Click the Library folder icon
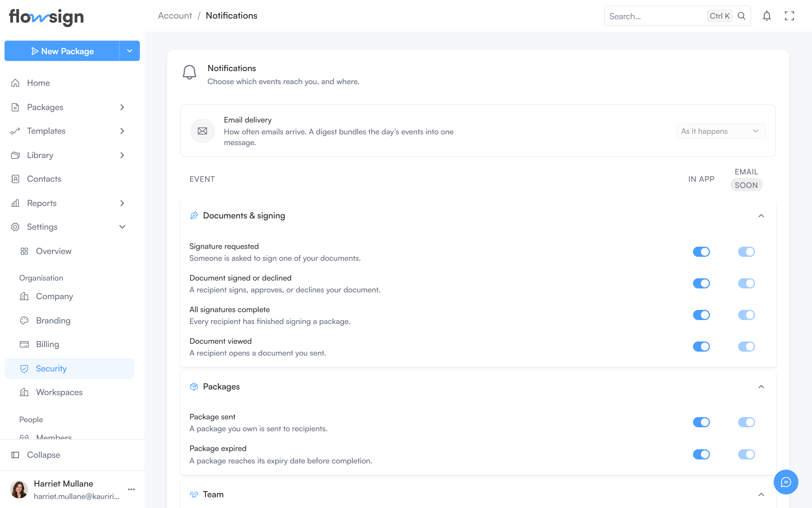This screenshot has height=508, width=812. click(x=16, y=155)
